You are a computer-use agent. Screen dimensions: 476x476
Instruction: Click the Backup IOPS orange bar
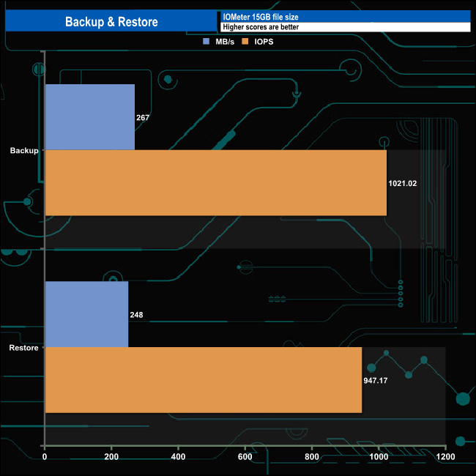(216, 183)
